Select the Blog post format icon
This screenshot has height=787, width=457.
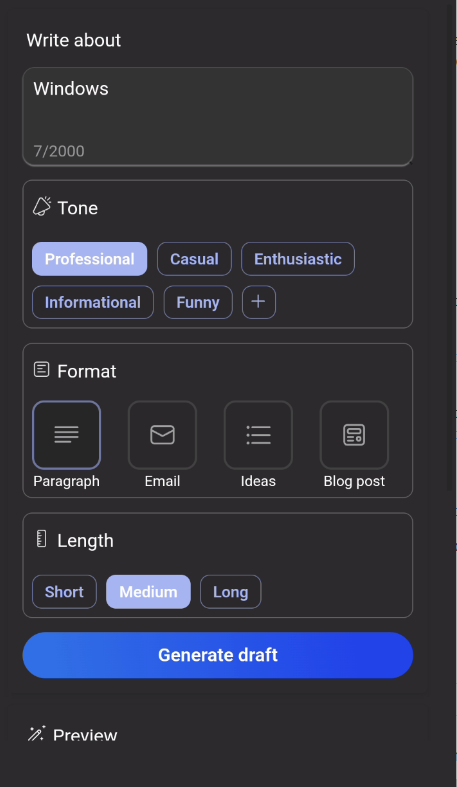(x=354, y=435)
